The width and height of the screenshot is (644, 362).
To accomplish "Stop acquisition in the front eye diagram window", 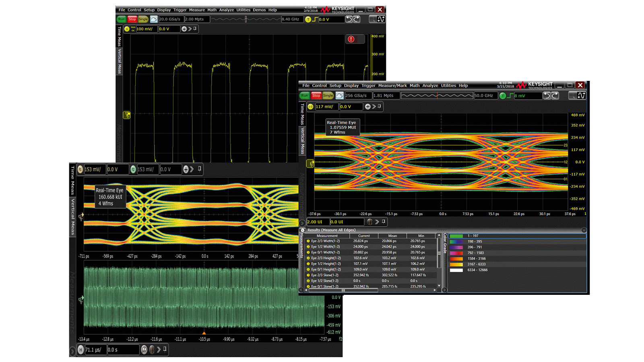I will click(316, 95).
